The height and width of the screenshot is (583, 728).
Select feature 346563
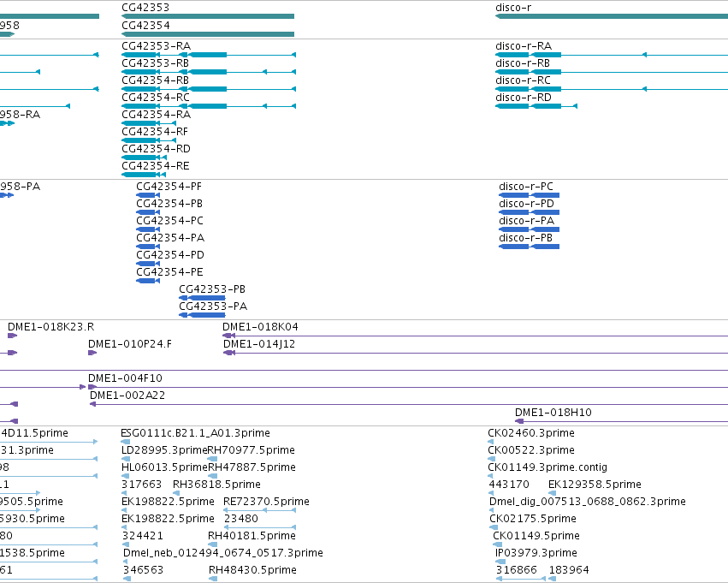(143, 570)
